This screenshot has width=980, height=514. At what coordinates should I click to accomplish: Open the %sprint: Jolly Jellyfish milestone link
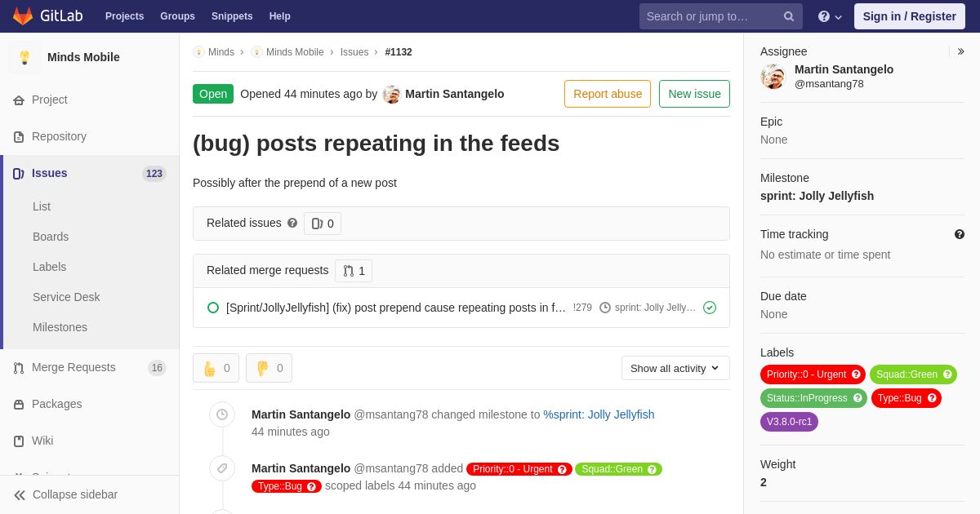coord(599,414)
